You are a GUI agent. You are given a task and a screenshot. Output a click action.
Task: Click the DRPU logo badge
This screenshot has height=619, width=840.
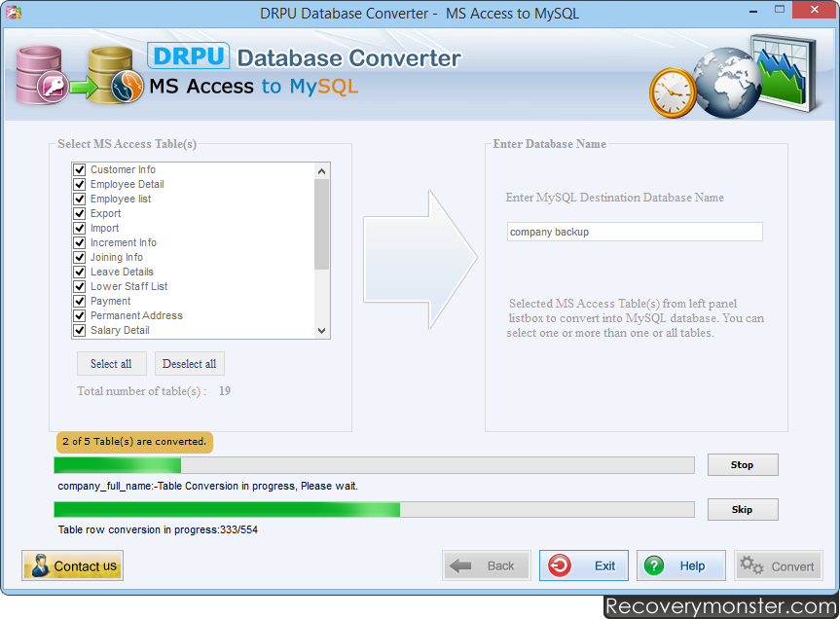click(x=189, y=55)
